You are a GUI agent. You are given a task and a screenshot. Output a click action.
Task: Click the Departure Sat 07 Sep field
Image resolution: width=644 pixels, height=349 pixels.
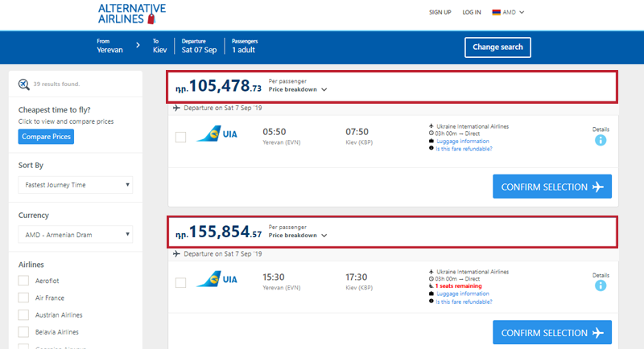coord(199,46)
